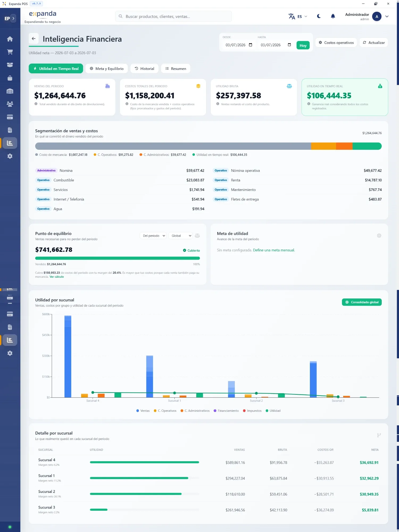This screenshot has width=399, height=532.
Task: Expand the EP sidebar chevron
Action: (x=13, y=18)
